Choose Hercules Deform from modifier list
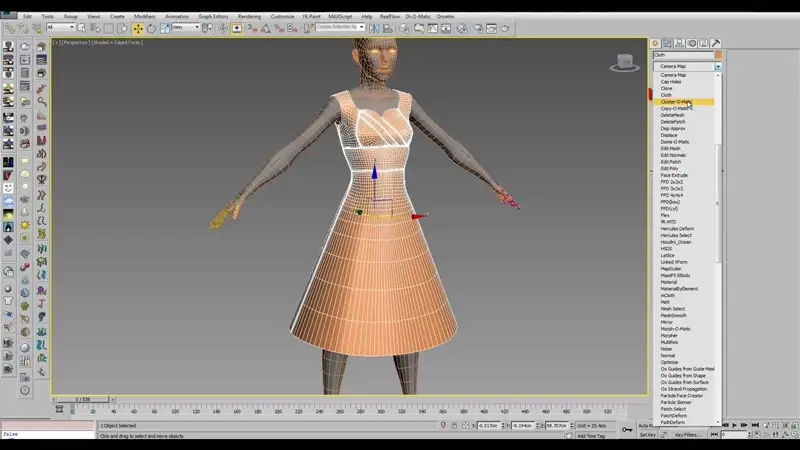The width and height of the screenshot is (800, 450). point(677,229)
